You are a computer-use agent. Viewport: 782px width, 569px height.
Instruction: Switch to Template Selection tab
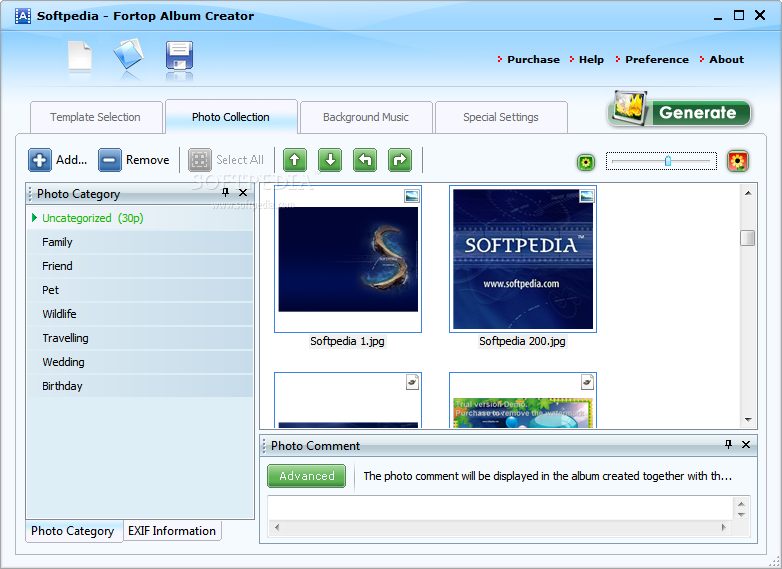(96, 117)
